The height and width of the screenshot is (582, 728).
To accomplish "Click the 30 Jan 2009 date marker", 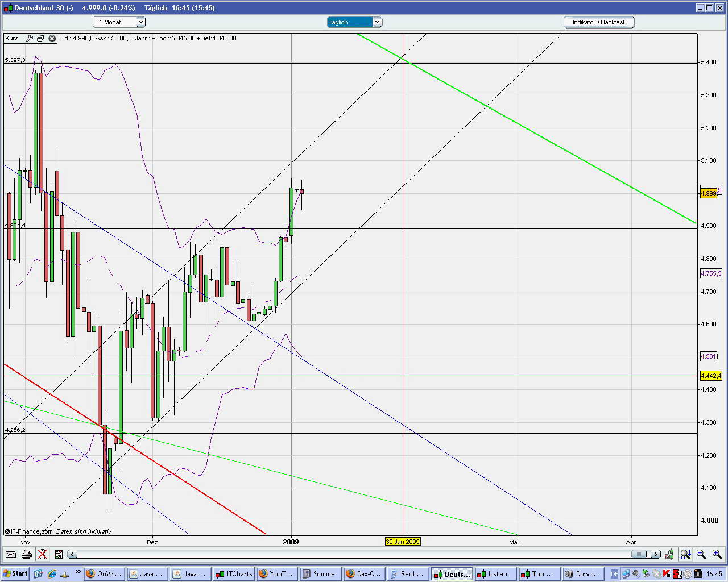I will pyautogui.click(x=403, y=542).
